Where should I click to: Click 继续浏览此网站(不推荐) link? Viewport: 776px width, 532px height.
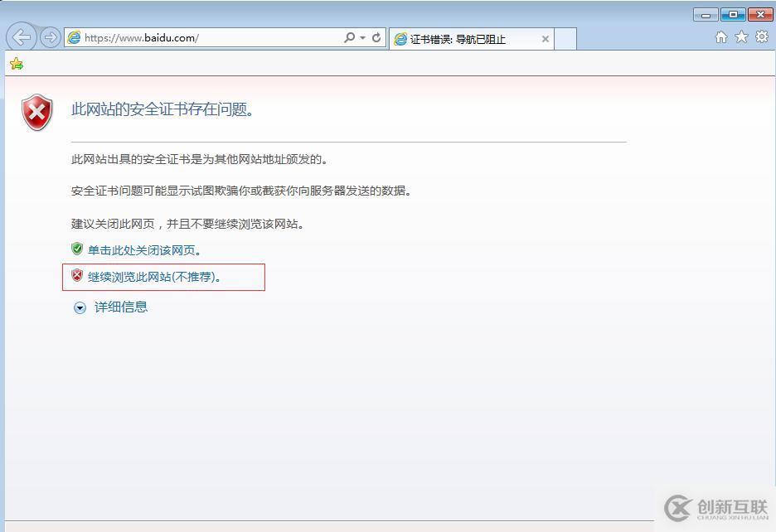point(154,277)
